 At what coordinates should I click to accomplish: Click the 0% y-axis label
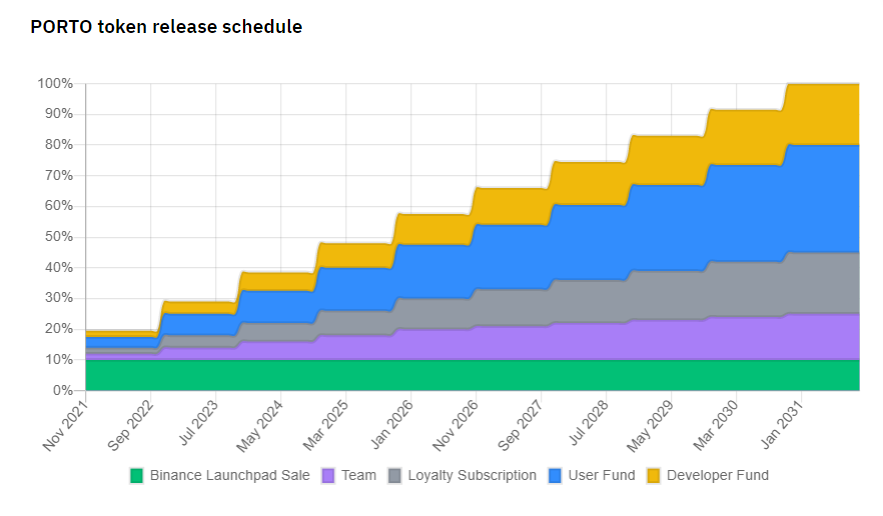click(63, 390)
